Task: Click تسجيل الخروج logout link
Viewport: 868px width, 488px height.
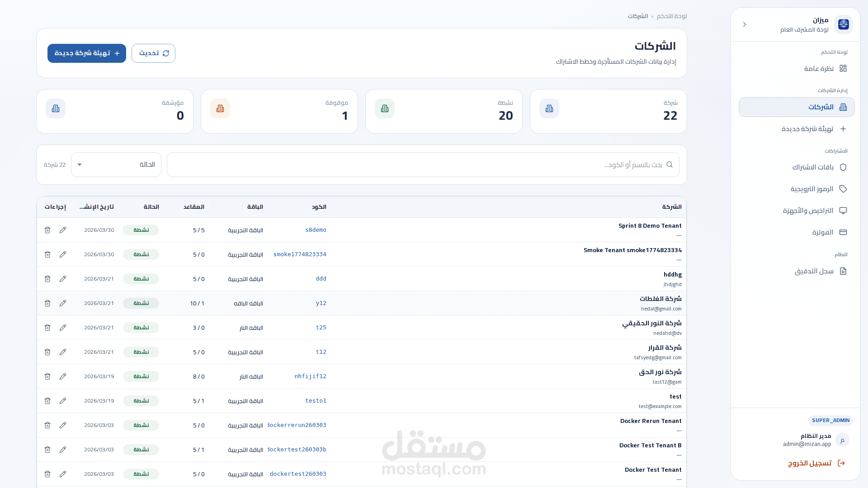Action: tap(810, 463)
